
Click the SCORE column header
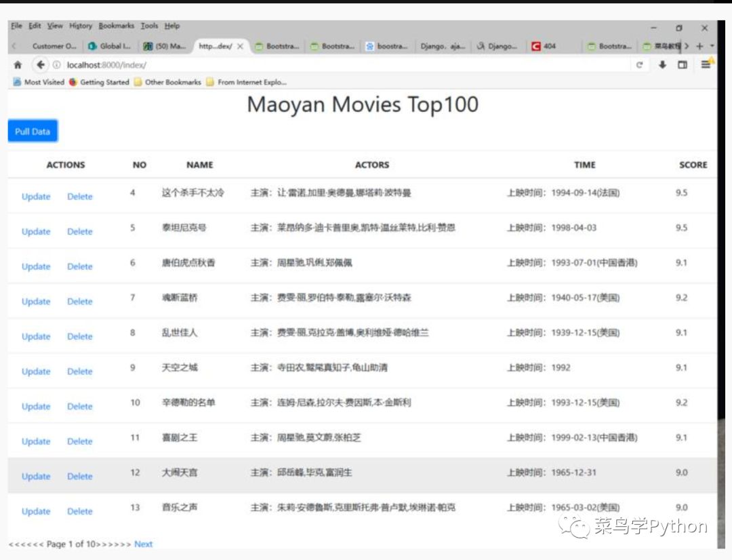[693, 165]
